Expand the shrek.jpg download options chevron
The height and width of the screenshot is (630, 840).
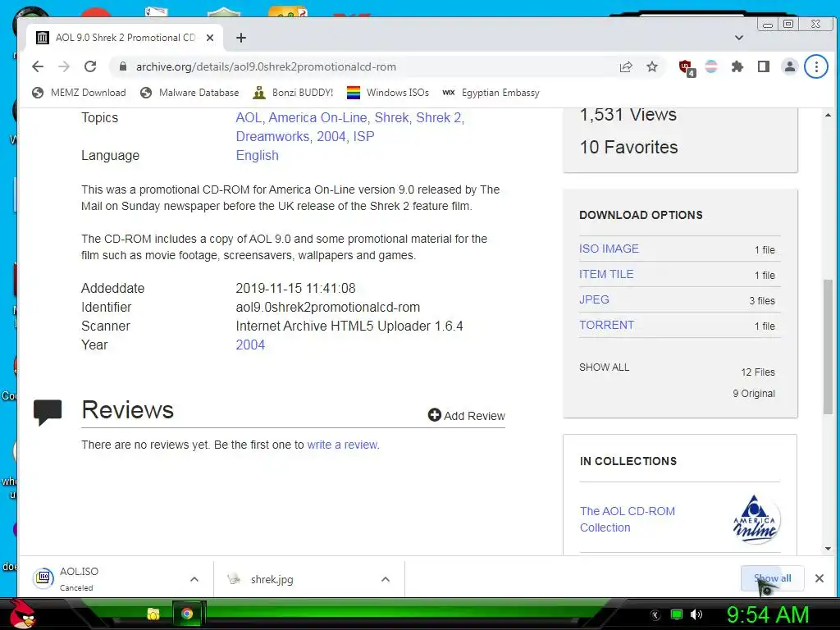point(386,579)
